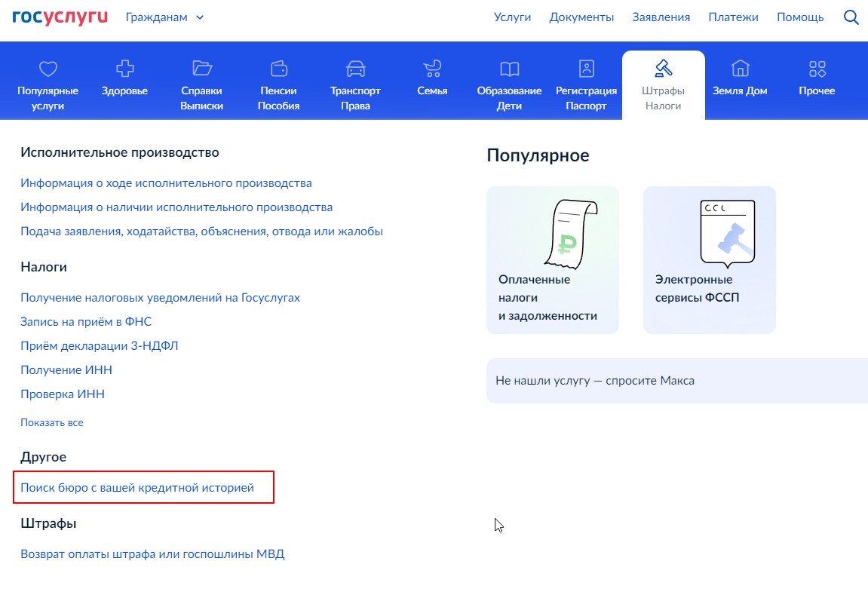Click the car icon for Транспорт Права
The image size is (868, 601).
[x=355, y=69]
